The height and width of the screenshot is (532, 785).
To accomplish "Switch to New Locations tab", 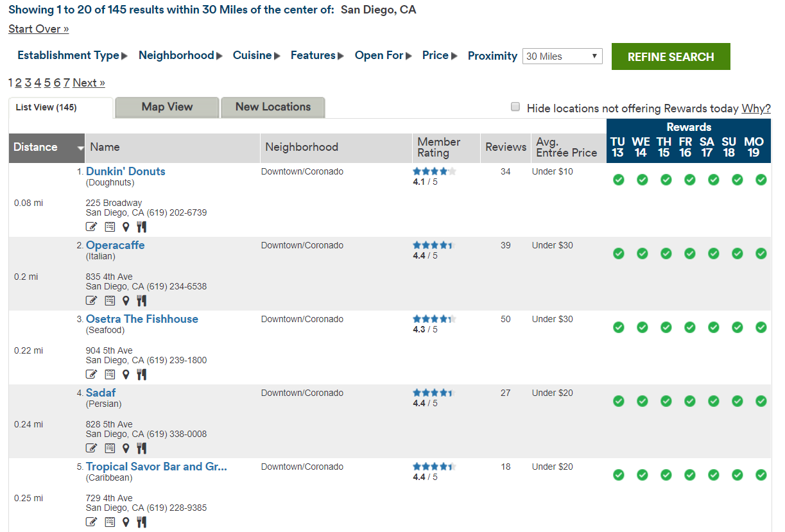I will point(273,107).
